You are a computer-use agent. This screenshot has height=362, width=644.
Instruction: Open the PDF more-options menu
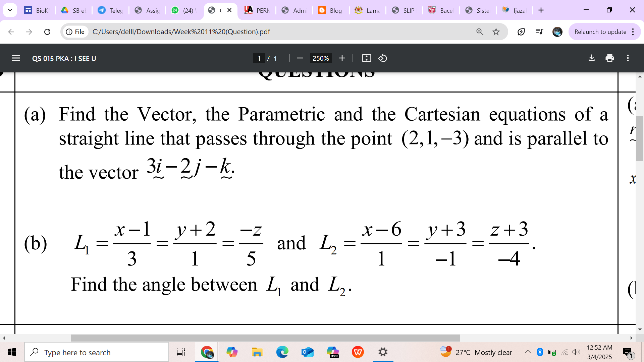tap(628, 58)
